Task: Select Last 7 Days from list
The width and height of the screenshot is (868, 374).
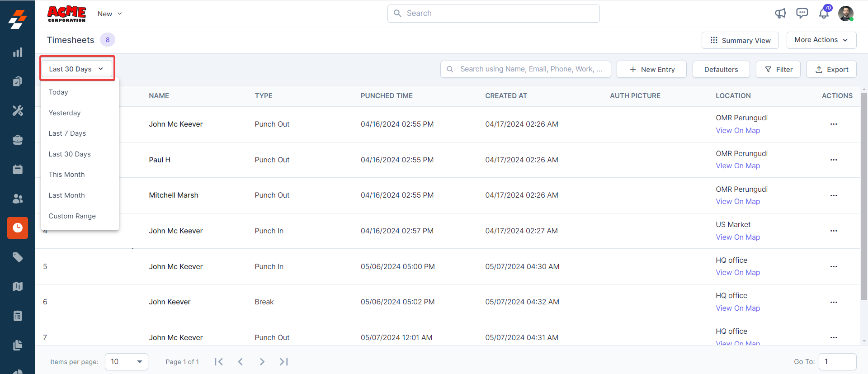Action: pos(67,133)
